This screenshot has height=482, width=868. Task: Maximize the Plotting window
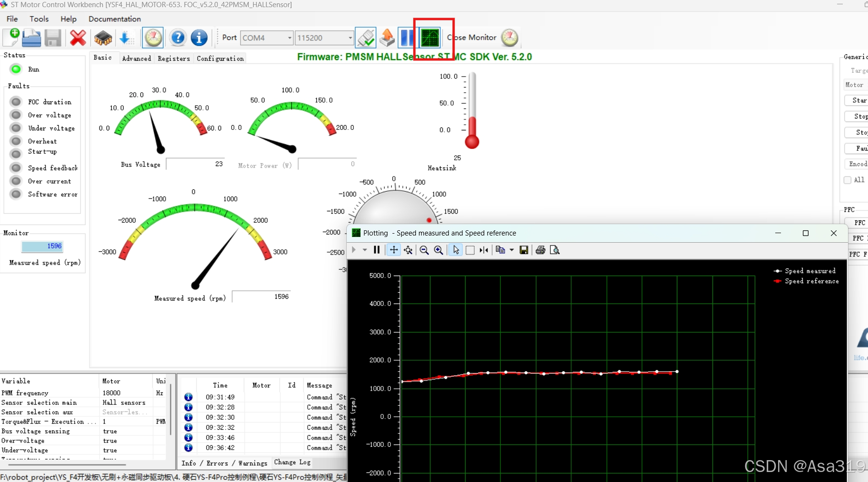pyautogui.click(x=805, y=233)
